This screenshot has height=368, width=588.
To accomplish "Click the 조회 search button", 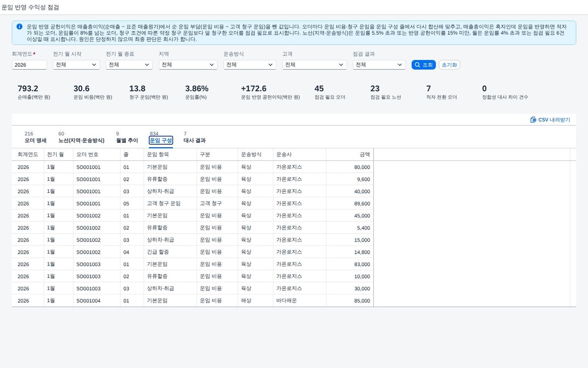I will coord(423,65).
